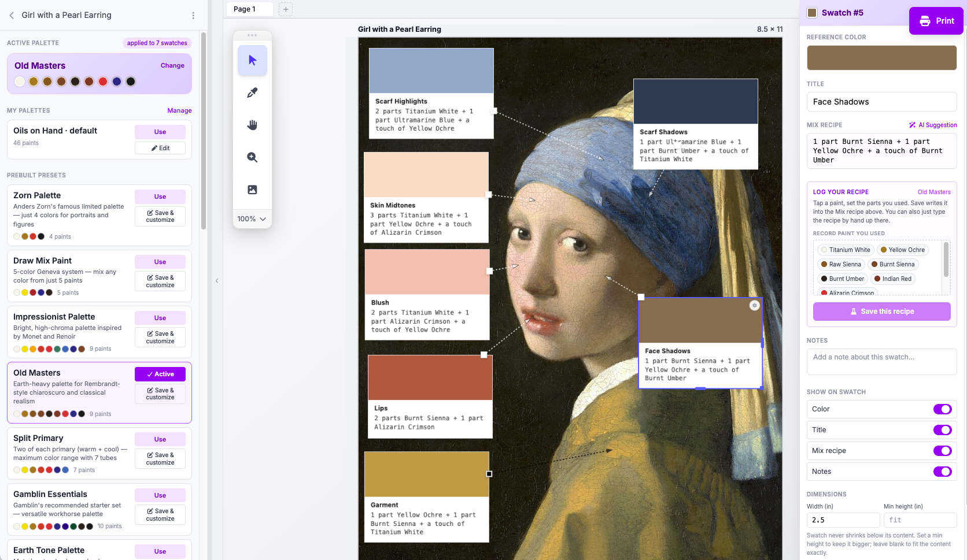This screenshot has height=560, width=967.
Task: Toggle Title visibility on swatch
Action: coord(942,430)
